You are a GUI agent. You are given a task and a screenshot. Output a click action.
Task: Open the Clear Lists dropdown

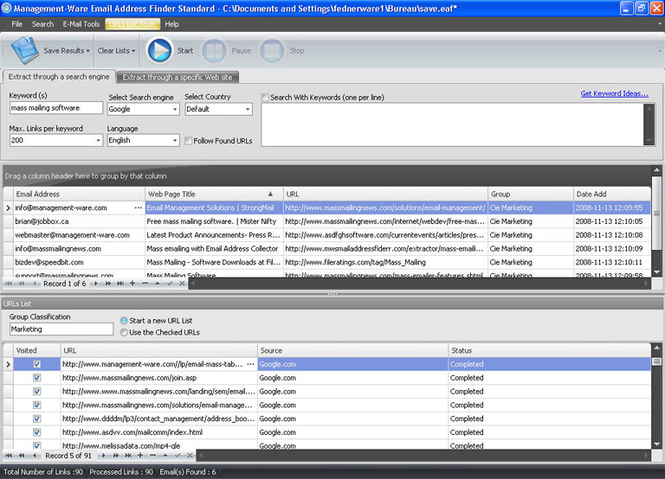click(116, 51)
